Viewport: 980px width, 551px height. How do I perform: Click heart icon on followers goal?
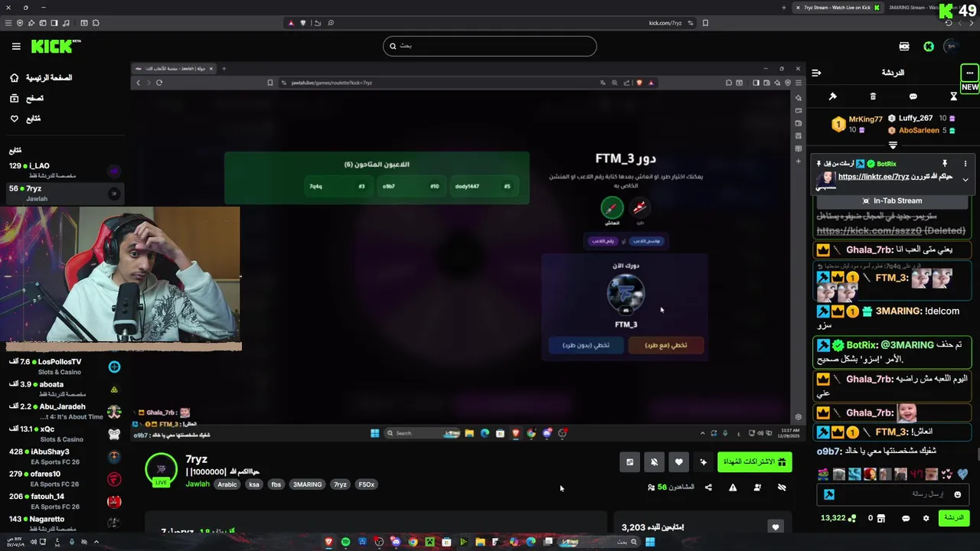[x=776, y=527]
